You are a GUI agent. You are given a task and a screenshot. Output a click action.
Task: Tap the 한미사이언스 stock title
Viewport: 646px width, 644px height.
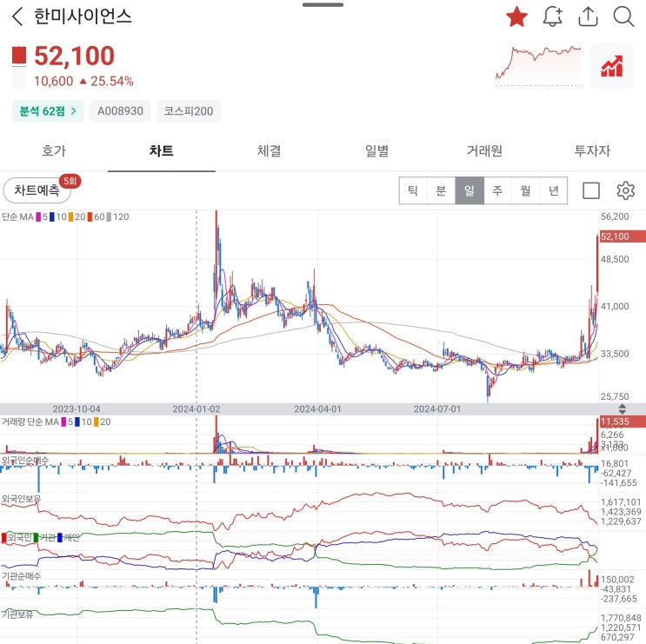pos(83,17)
